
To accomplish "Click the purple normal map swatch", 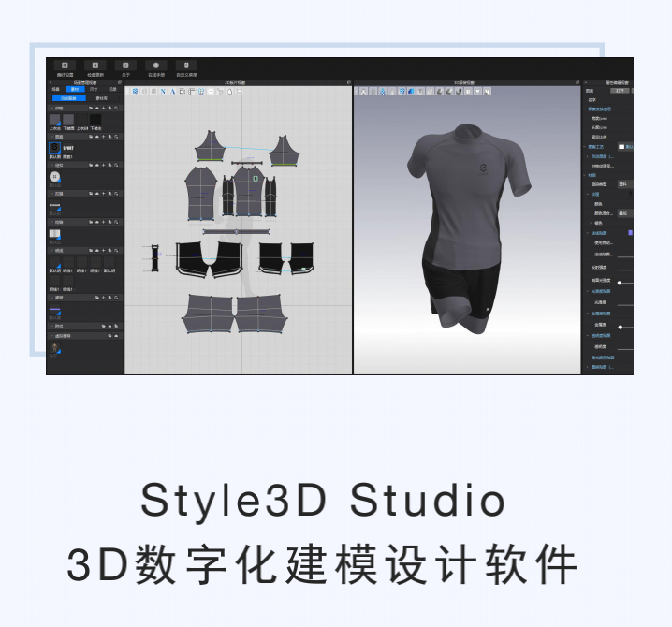I will [631, 233].
